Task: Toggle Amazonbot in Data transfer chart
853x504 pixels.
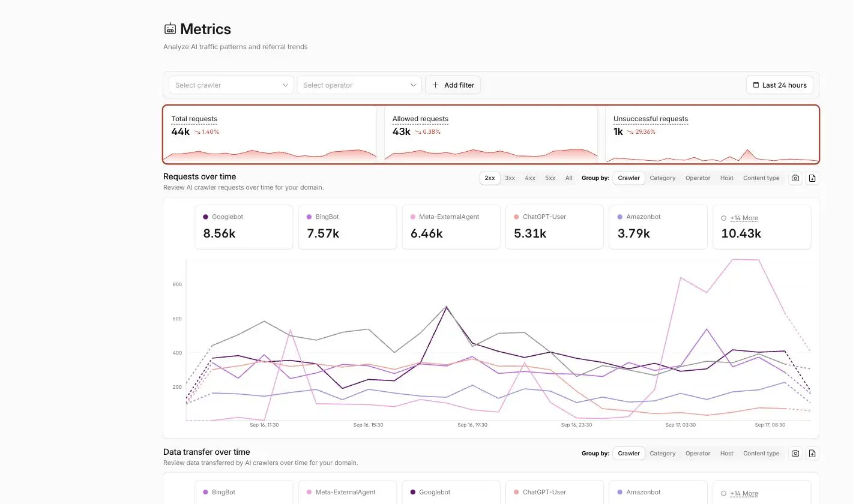Action: [658, 493]
